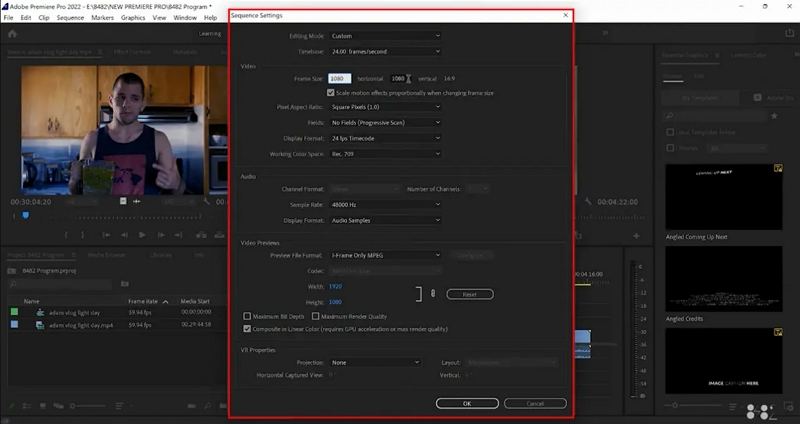Open the Working Color Space dropdown
The width and height of the screenshot is (800, 424).
(385, 154)
